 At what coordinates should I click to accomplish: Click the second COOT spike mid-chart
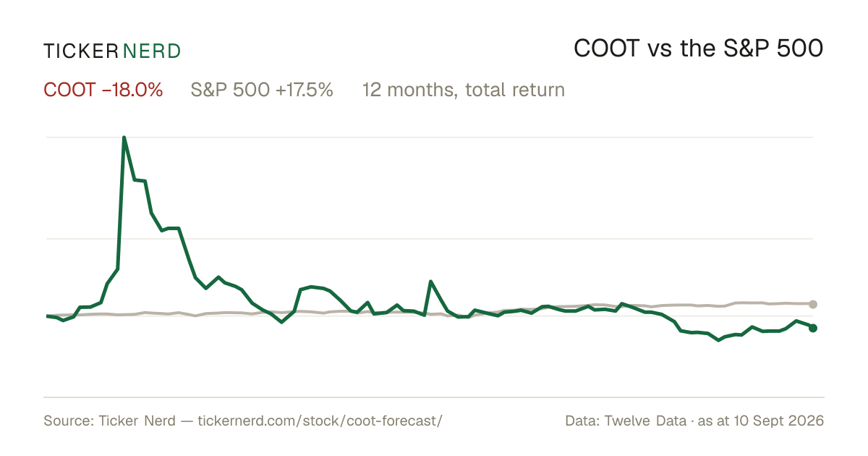point(431,282)
